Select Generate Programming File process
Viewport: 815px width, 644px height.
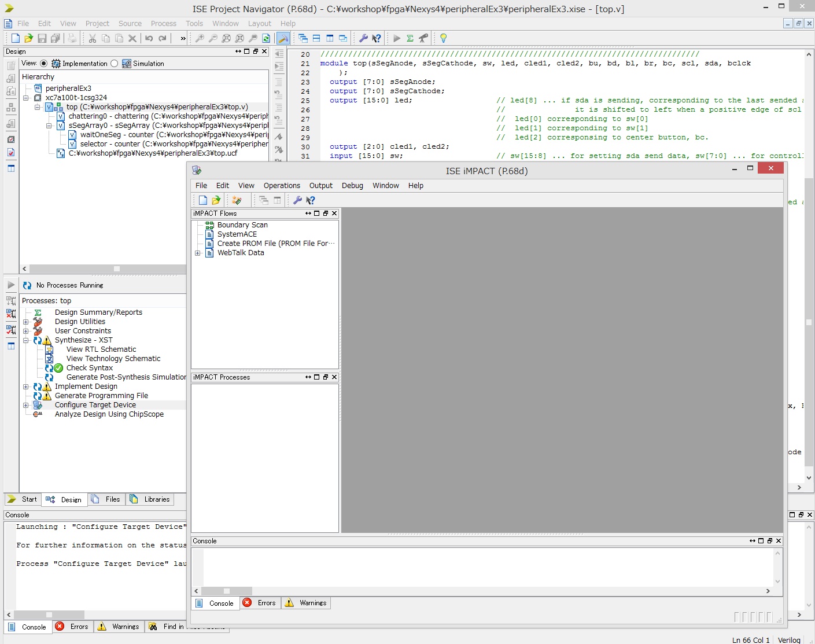coord(101,396)
